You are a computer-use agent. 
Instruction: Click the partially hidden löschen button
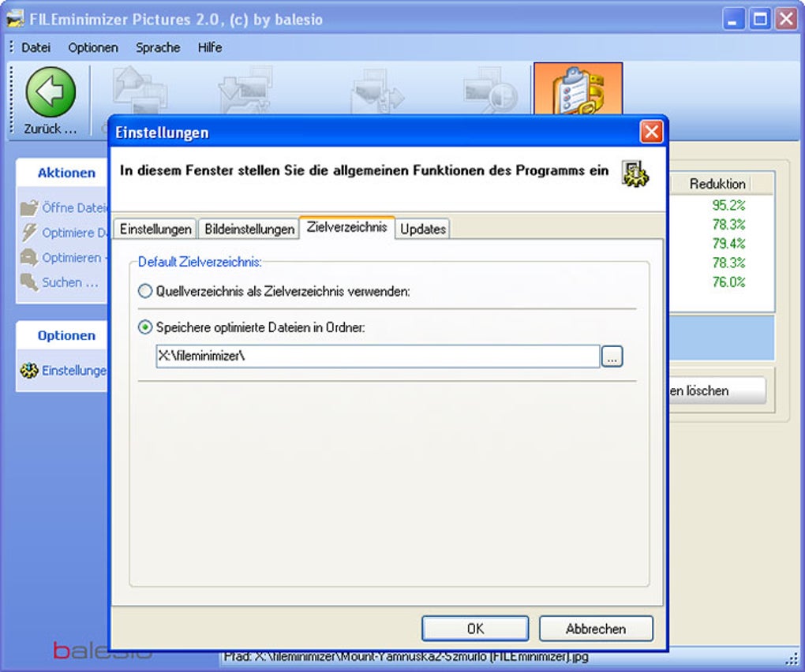717,391
